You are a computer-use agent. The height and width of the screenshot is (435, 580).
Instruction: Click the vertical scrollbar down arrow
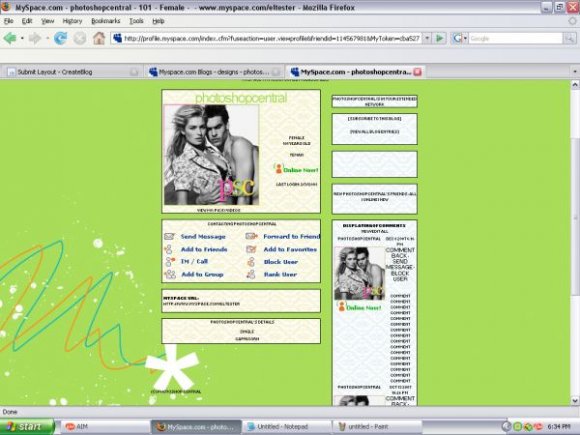[x=575, y=401]
